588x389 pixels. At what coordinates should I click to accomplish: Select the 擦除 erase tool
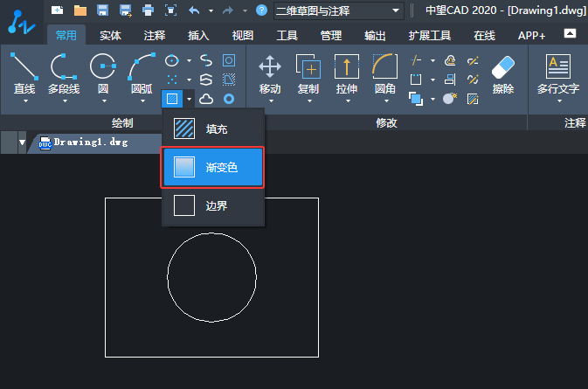pyautogui.click(x=503, y=74)
